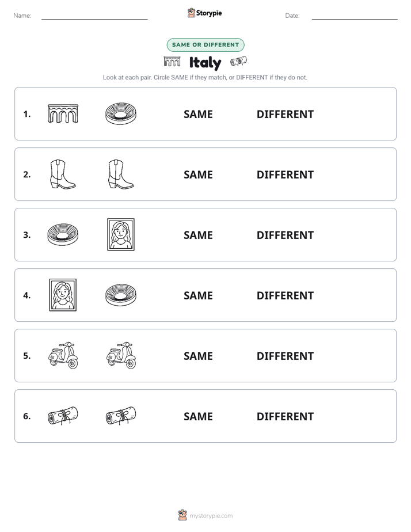This screenshot has width=411, height=532.
Task: Choose SAME for row 5
Action: pyautogui.click(x=198, y=356)
